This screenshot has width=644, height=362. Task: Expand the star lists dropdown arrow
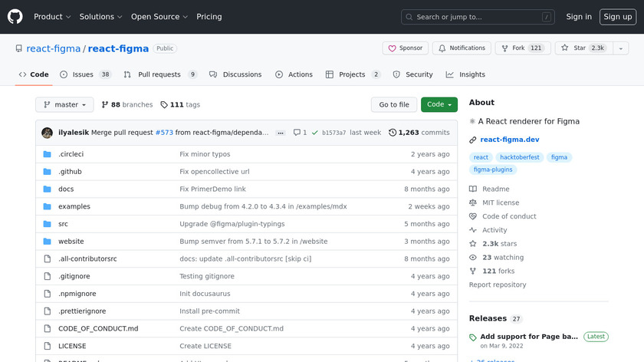[621, 48]
